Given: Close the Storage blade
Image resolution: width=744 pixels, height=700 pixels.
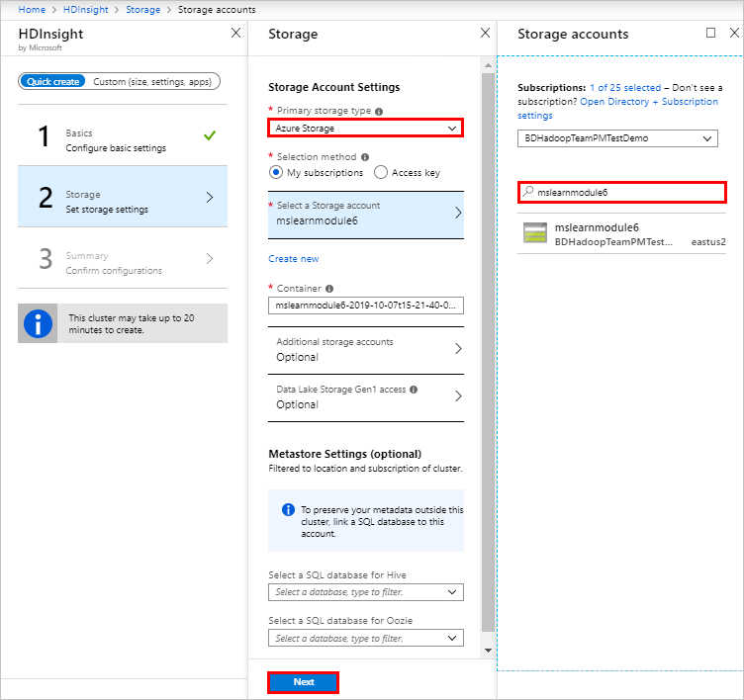Looking at the screenshot, I should (x=485, y=33).
